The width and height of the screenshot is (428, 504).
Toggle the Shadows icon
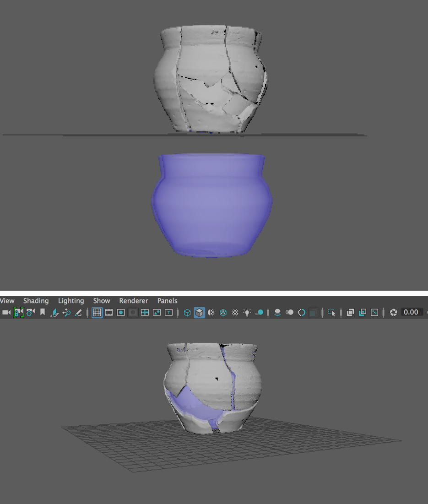pos(259,313)
